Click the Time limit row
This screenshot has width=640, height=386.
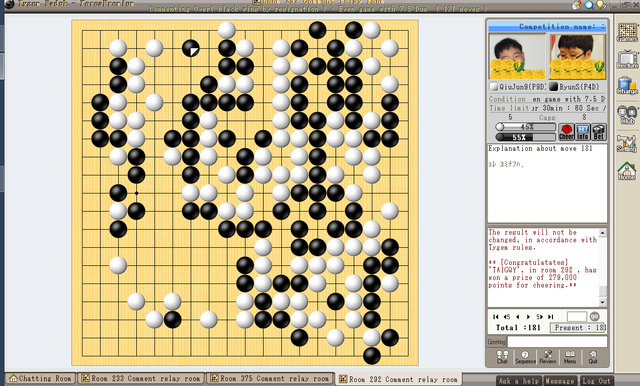(x=547, y=108)
